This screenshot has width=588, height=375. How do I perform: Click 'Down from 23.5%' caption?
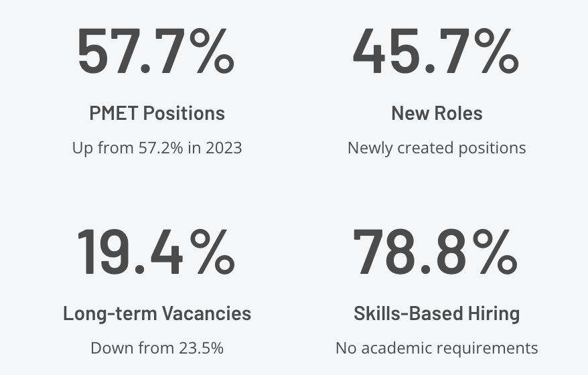coord(157,348)
